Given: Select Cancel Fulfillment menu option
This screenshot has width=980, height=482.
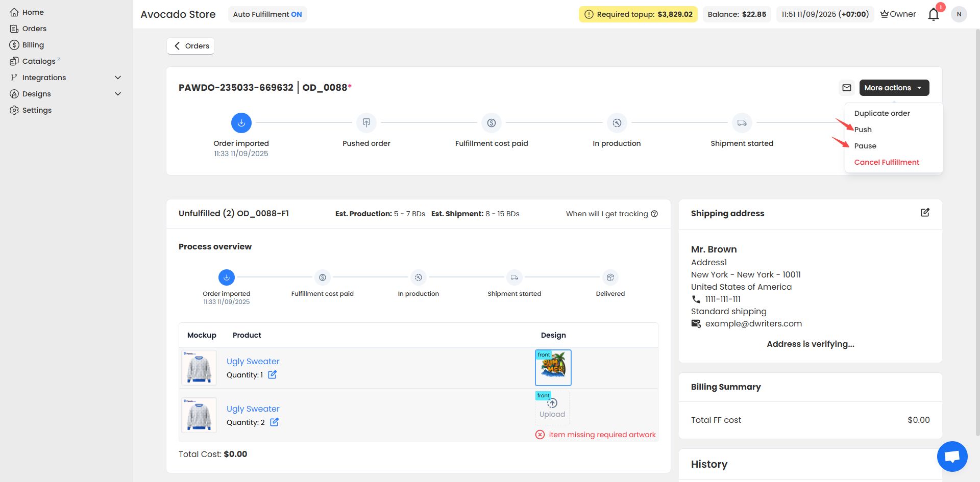Looking at the screenshot, I should 887,162.
